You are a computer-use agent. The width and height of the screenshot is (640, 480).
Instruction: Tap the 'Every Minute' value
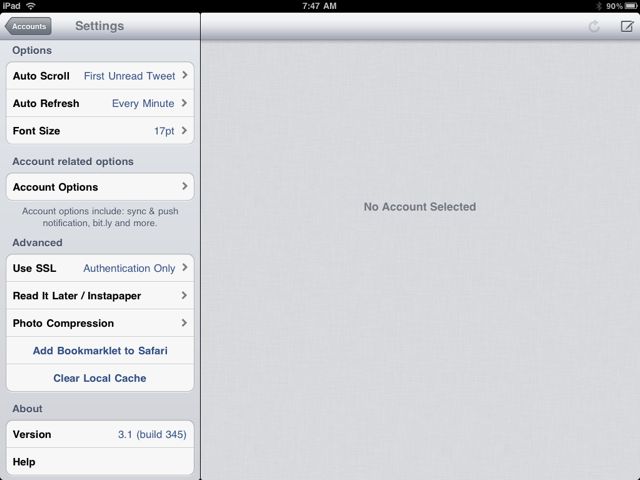[143, 104]
